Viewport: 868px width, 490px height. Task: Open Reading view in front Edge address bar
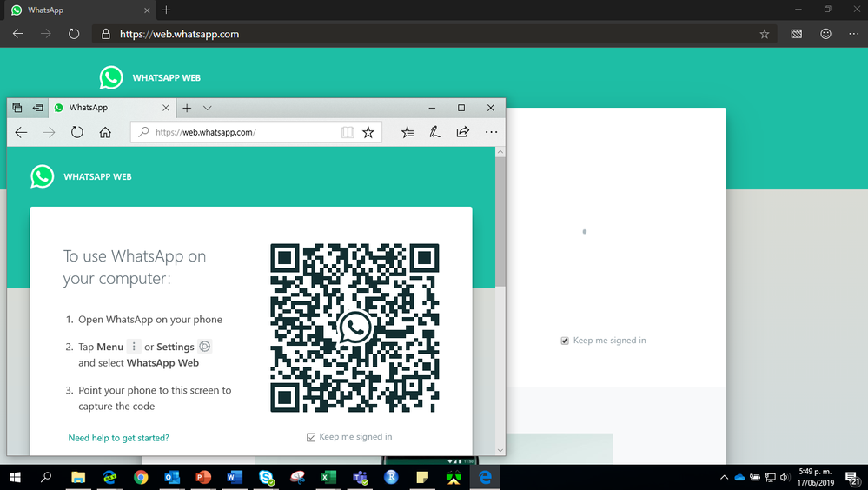click(x=347, y=132)
